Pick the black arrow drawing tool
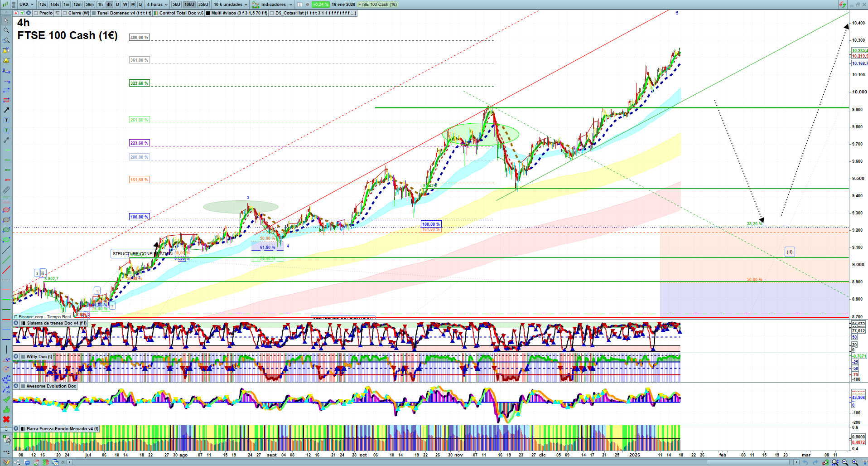 (6, 110)
